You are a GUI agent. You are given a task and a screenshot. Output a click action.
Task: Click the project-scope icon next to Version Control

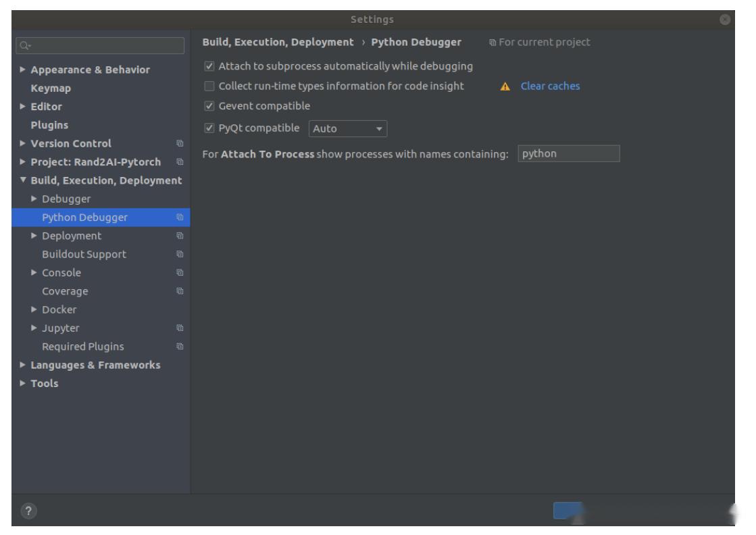pyautogui.click(x=180, y=144)
